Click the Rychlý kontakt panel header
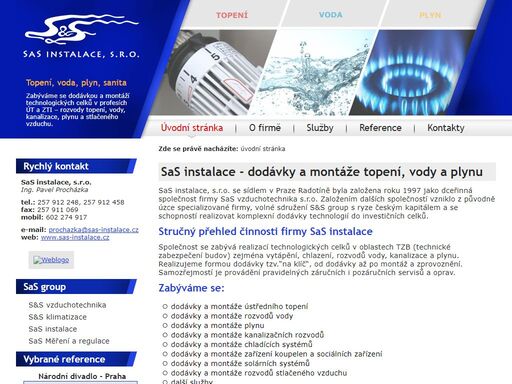Screen dimensions: 512x384 (76, 166)
